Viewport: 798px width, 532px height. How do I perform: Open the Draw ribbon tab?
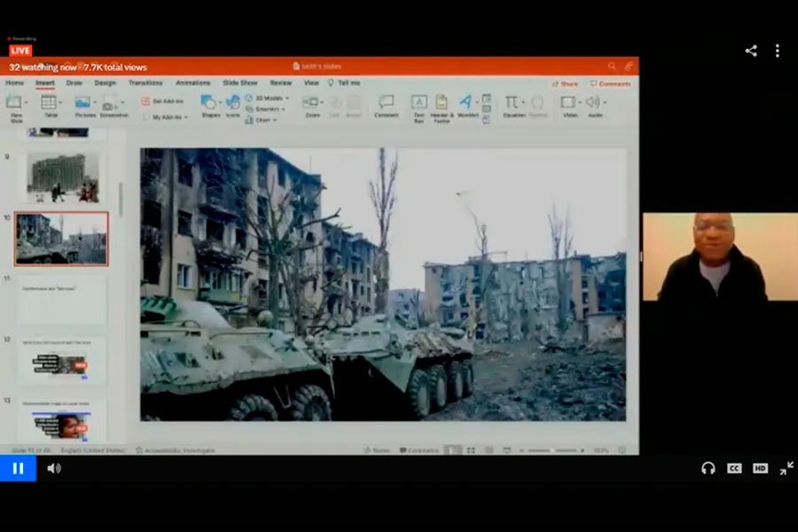(x=74, y=82)
